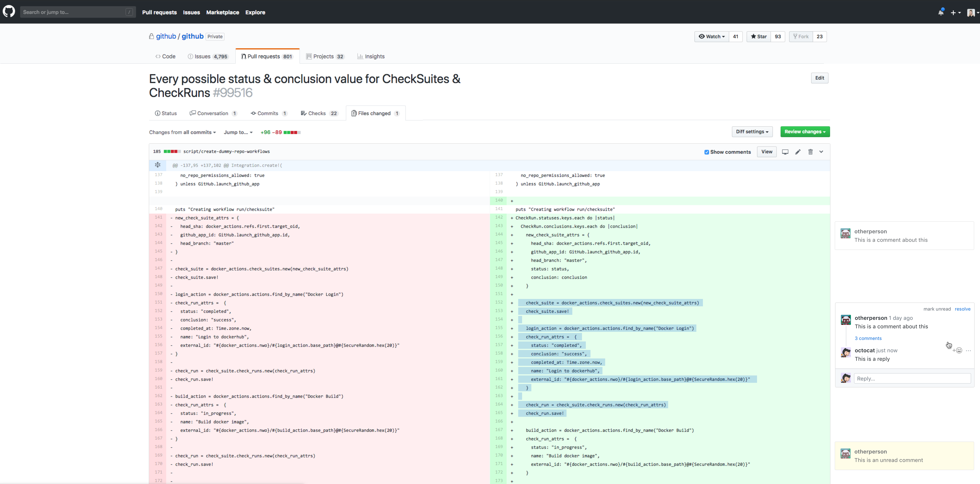Click the Edit title button
This screenshot has height=484, width=980.
pyautogui.click(x=819, y=78)
